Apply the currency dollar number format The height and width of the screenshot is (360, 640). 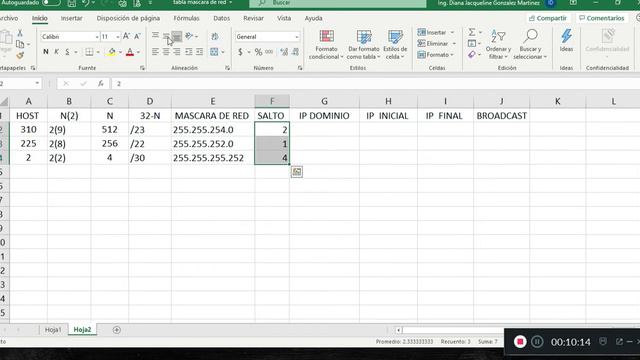pyautogui.click(x=240, y=52)
